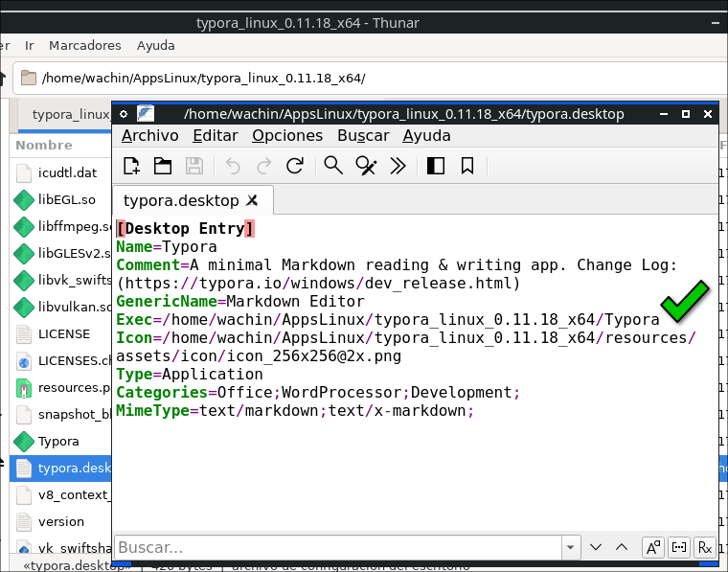Click the Thunar location path bar
Viewport: 728px width, 572px height.
(x=372, y=78)
